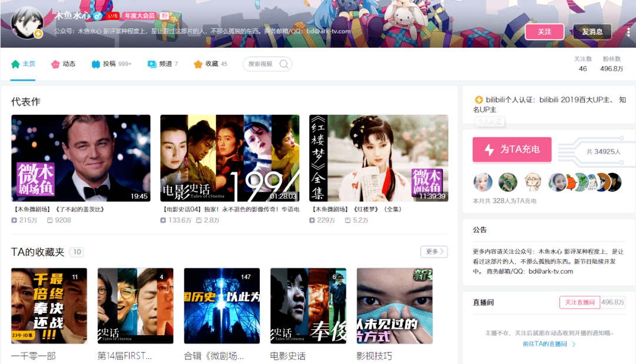Click the 为TA充电 charge button
This screenshot has height=364, width=636.
(x=512, y=150)
